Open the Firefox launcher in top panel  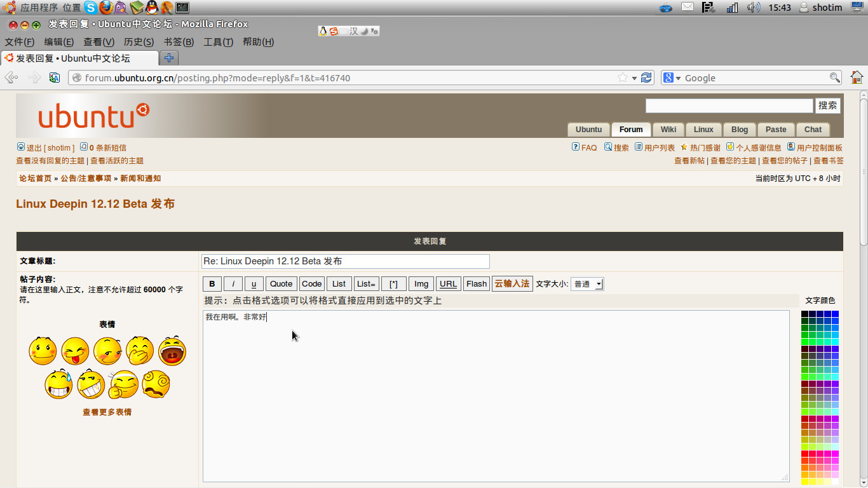(x=106, y=8)
